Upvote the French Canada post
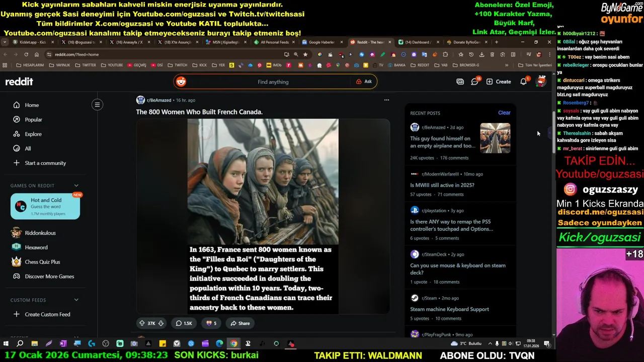Image resolution: width=644 pixels, height=362 pixels. click(142, 323)
